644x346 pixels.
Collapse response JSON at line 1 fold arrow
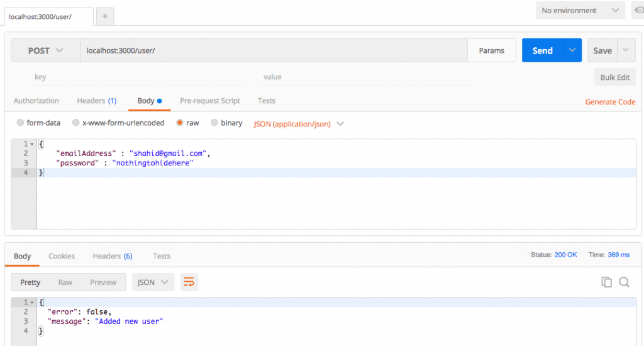click(32, 303)
